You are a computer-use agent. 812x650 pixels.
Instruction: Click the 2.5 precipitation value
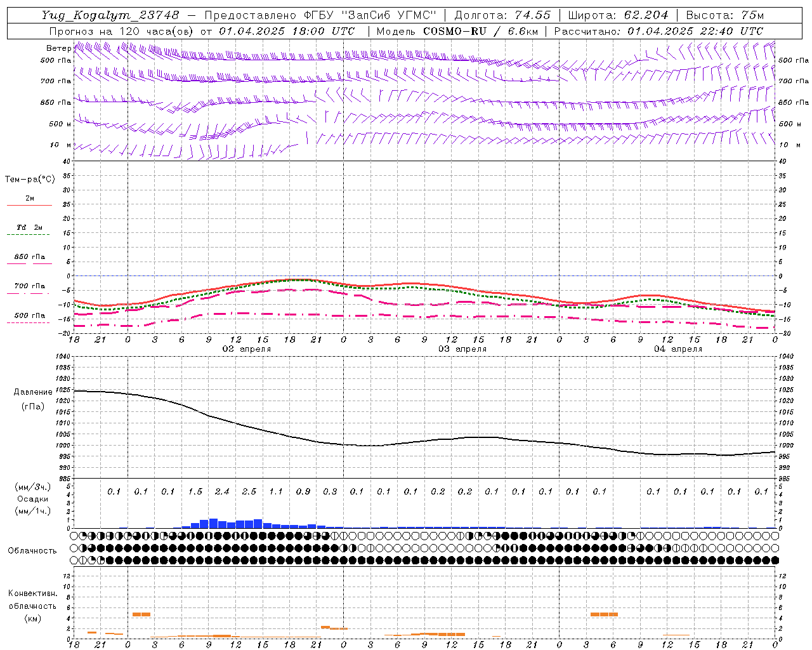(x=249, y=492)
